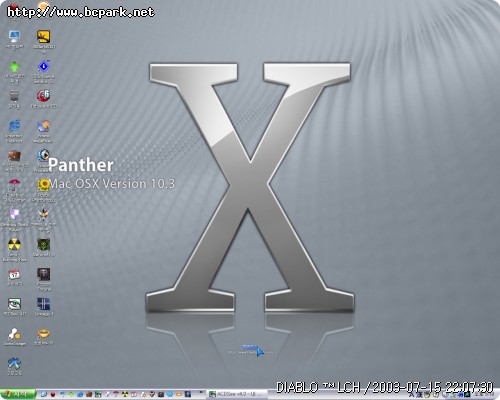Open the red umbrella desktop shortcut
The height and width of the screenshot is (400, 500).
point(14,185)
